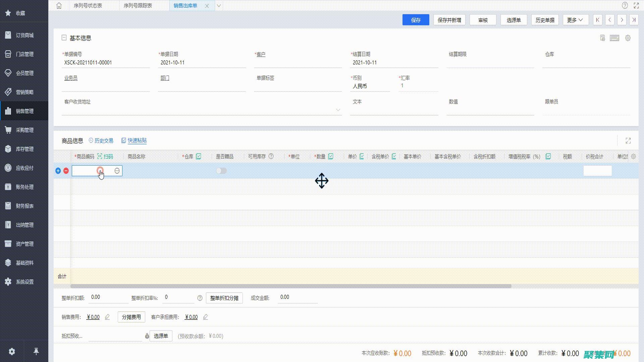Toggle the 是否赠品 gift switch
644x362 pixels.
(x=221, y=171)
